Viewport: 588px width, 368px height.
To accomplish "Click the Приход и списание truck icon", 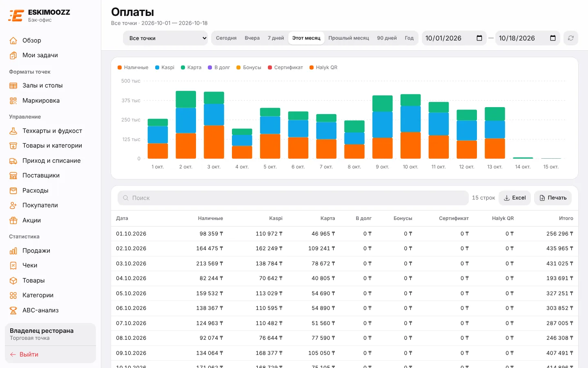I will (x=13, y=161).
